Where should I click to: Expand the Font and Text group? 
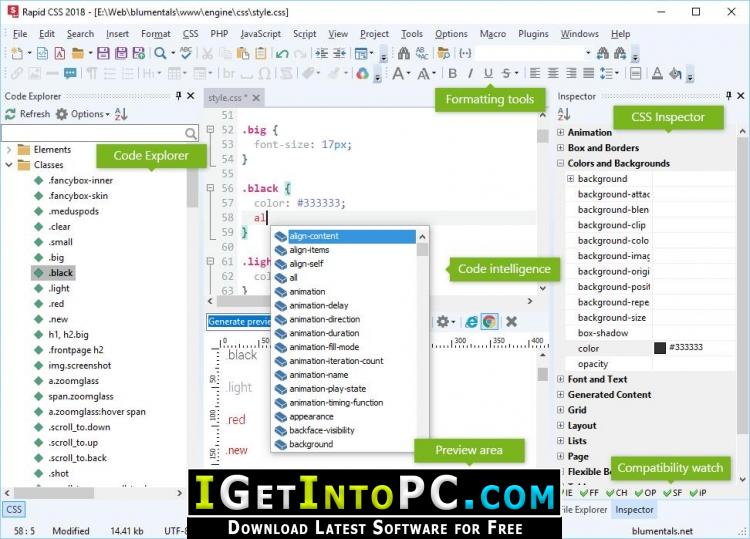561,379
